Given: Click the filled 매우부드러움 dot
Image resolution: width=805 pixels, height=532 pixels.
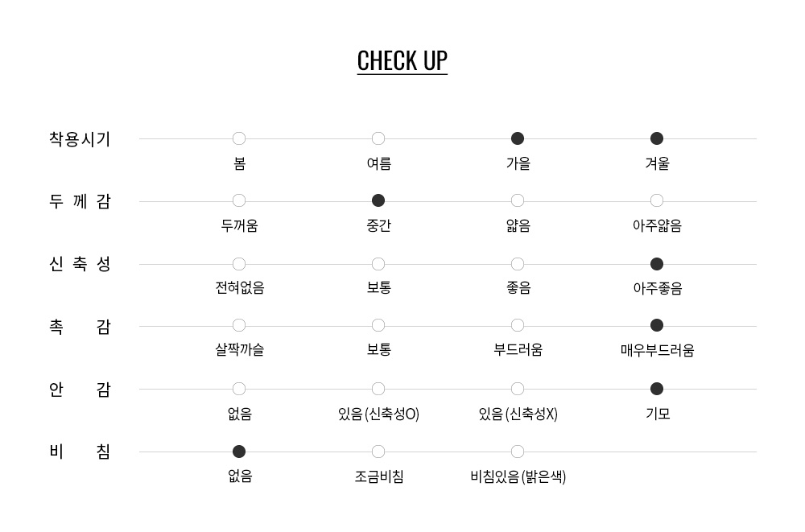Looking at the screenshot, I should coord(657,326).
